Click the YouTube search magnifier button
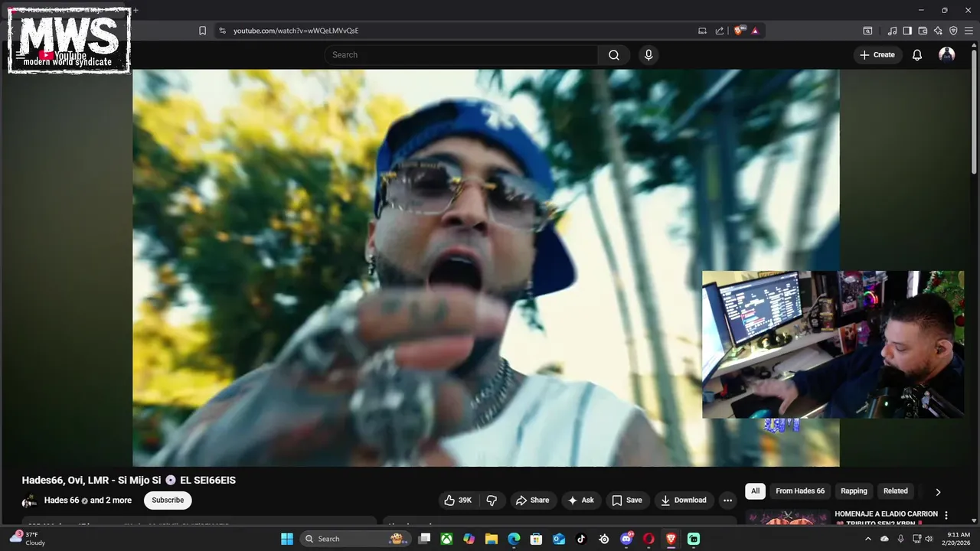980x551 pixels. coord(614,55)
